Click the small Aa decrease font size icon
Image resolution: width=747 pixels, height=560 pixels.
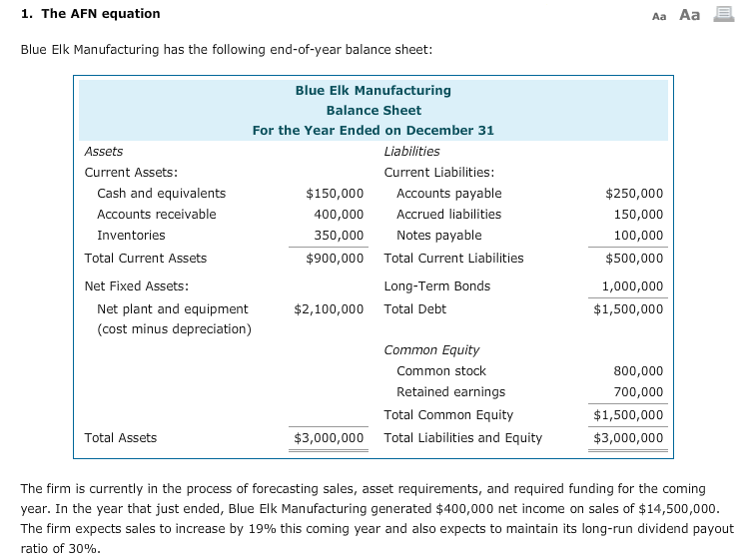tap(659, 15)
